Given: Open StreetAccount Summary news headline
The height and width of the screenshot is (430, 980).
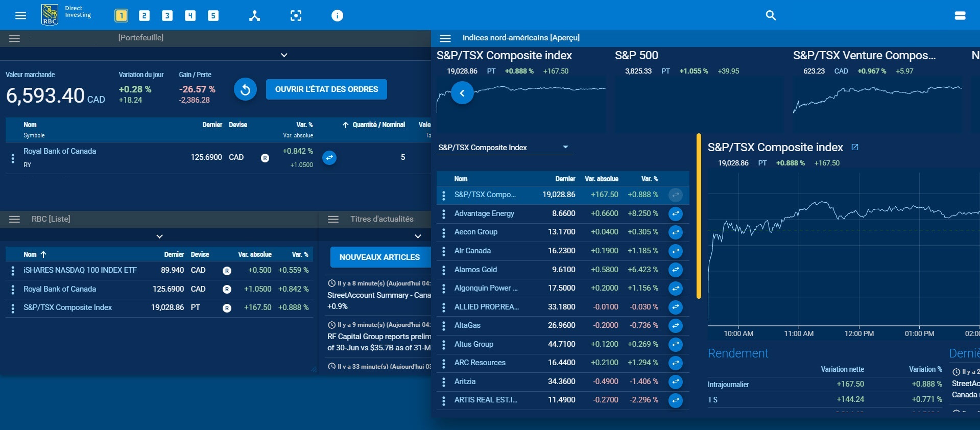Looking at the screenshot, I should point(379,300).
